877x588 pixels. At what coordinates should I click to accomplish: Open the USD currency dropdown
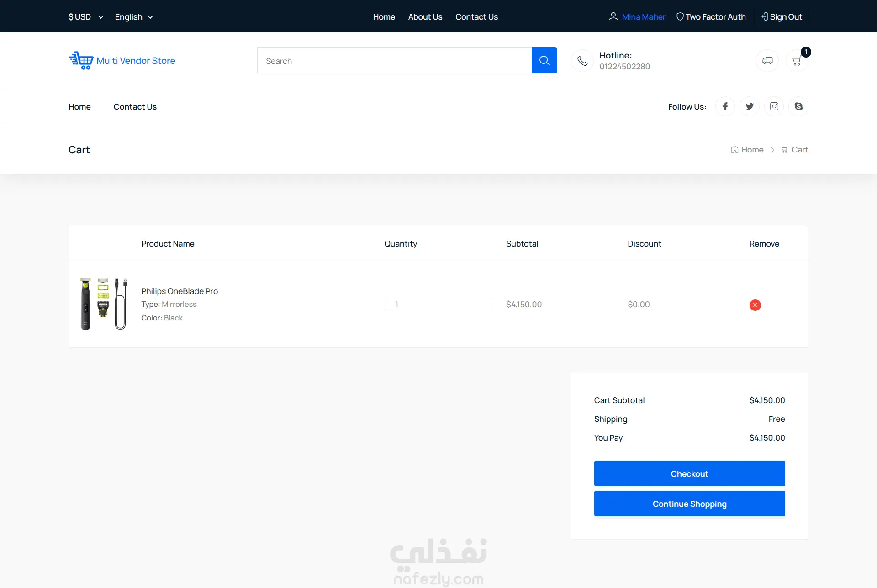point(86,17)
